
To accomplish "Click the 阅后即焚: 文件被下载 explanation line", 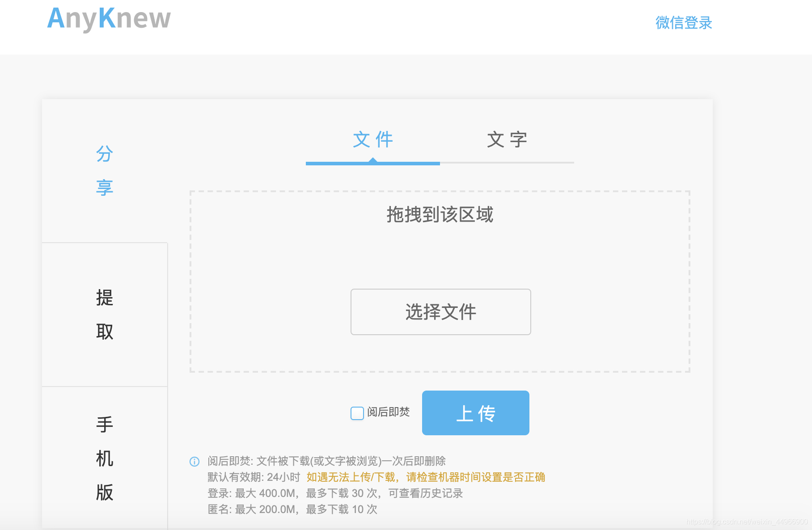I will [326, 461].
